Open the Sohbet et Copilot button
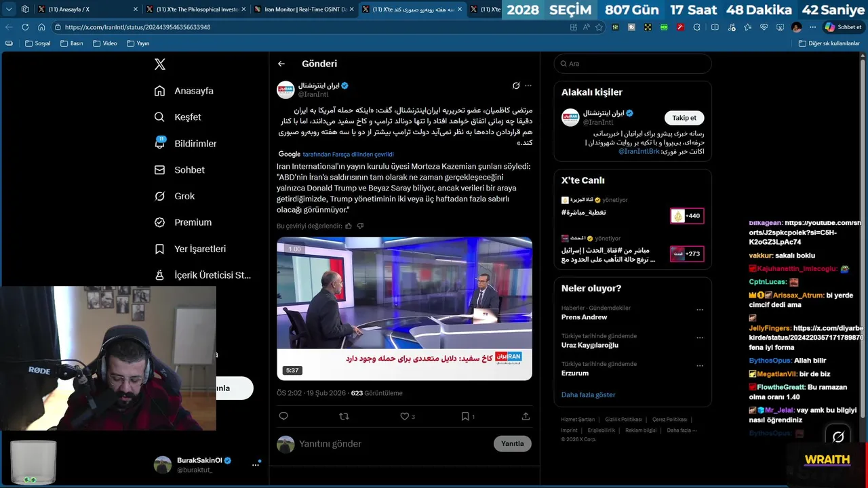 click(x=843, y=27)
